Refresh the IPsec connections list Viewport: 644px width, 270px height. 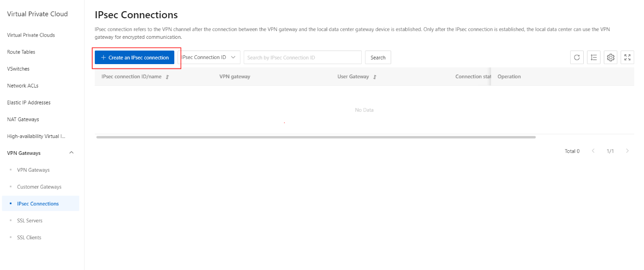(577, 58)
